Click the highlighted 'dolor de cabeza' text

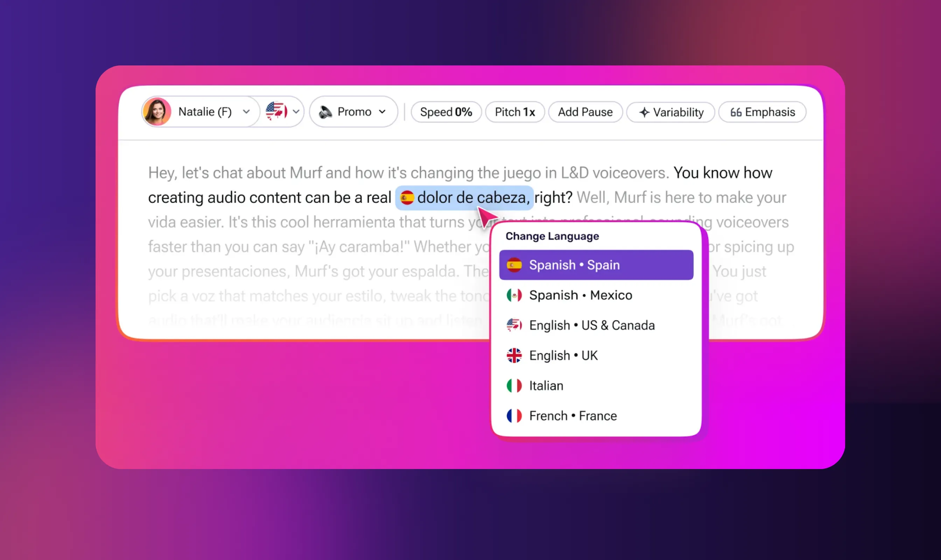472,197
